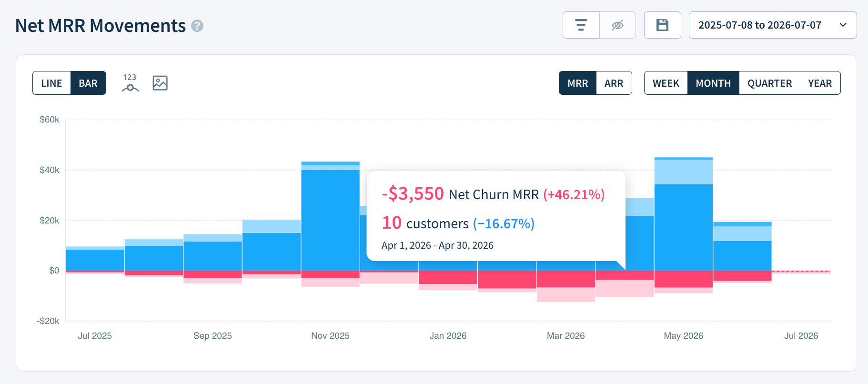Viewport: 868px width, 384px height.
Task: Select the MRR metric tab
Action: click(x=577, y=83)
